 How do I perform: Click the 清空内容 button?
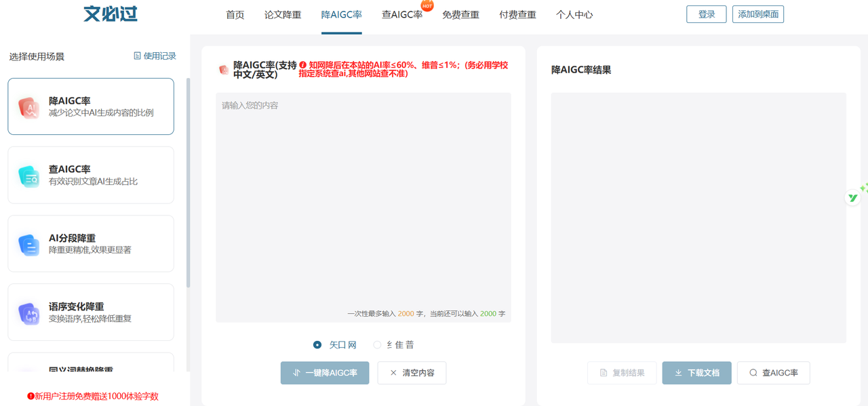pos(412,373)
